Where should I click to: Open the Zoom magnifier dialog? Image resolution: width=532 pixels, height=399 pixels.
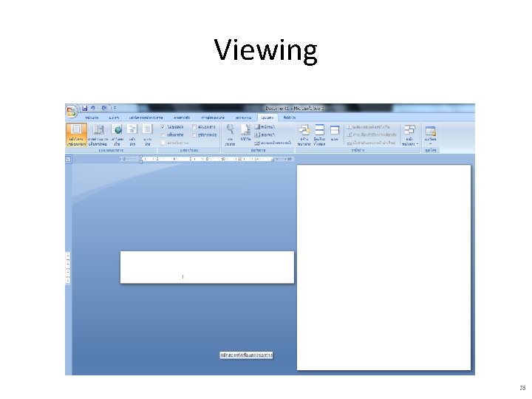tap(230, 134)
